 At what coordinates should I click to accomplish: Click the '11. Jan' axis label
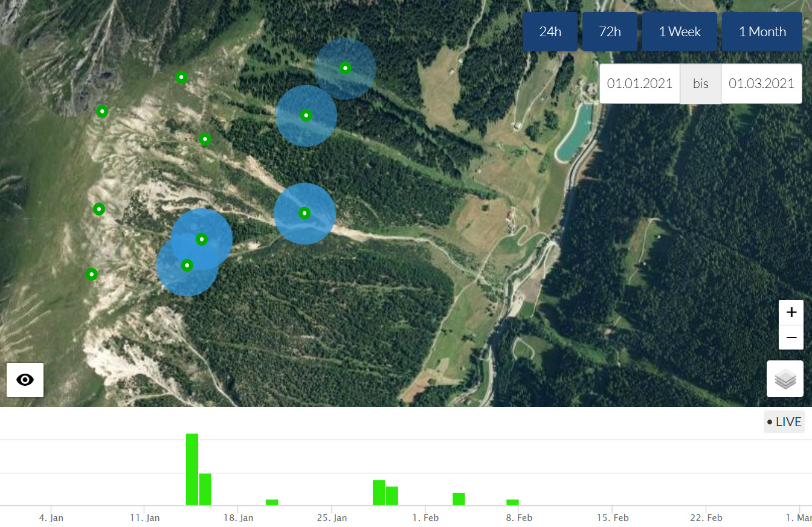144,518
